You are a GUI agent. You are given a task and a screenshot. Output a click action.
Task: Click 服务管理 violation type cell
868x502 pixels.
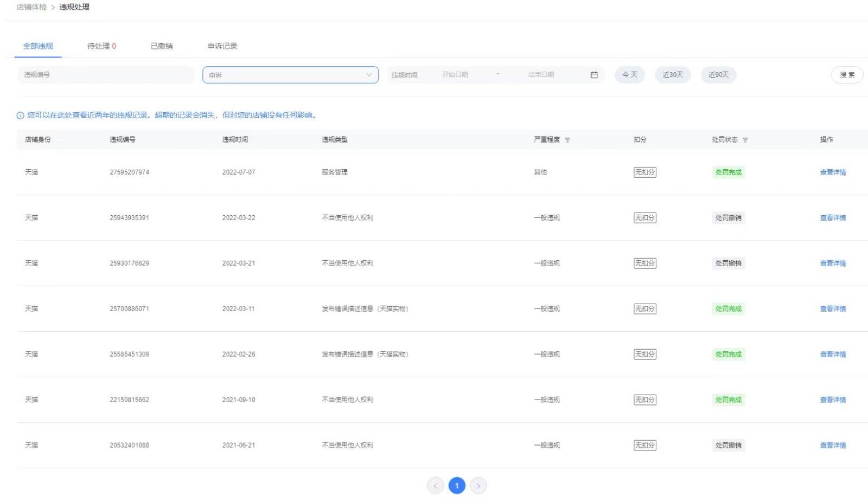click(335, 172)
